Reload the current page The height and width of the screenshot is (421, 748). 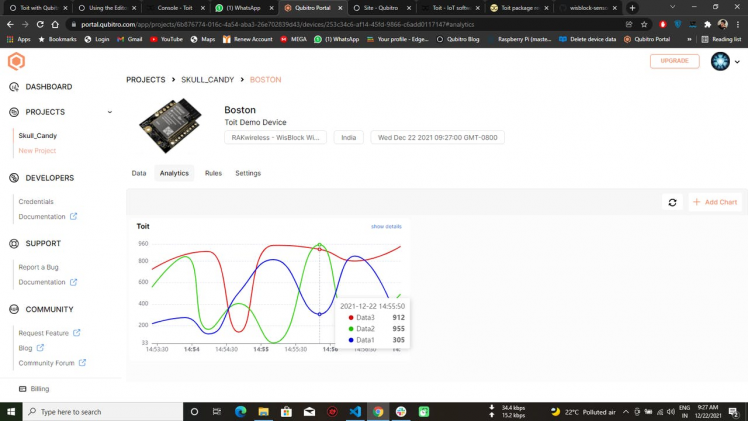[40, 24]
